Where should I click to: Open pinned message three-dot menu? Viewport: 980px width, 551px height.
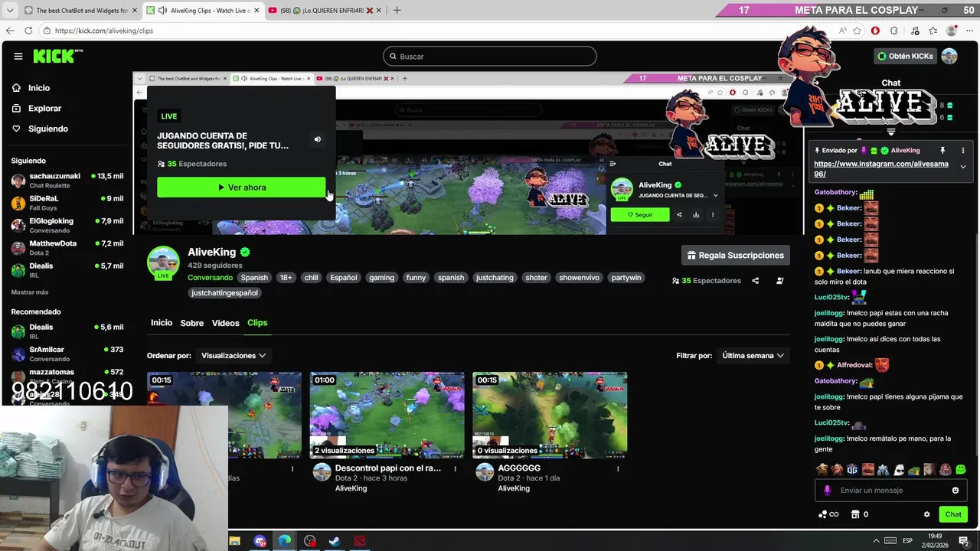(x=963, y=151)
